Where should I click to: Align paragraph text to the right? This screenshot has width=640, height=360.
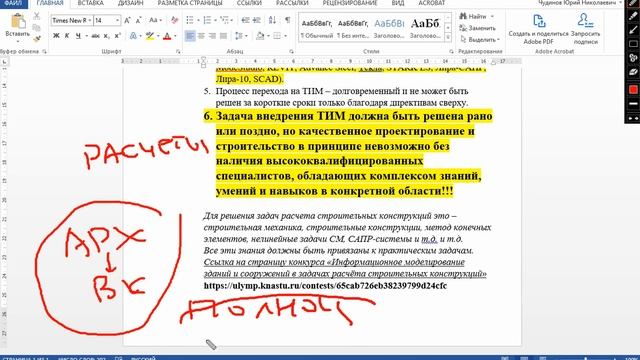point(212,36)
